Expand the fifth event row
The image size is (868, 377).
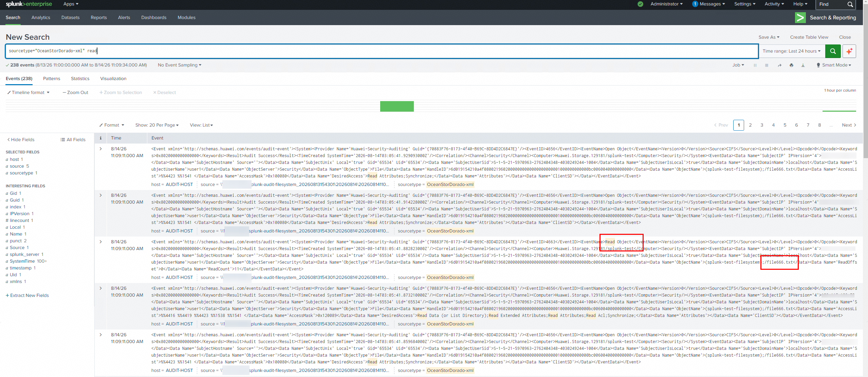click(100, 335)
